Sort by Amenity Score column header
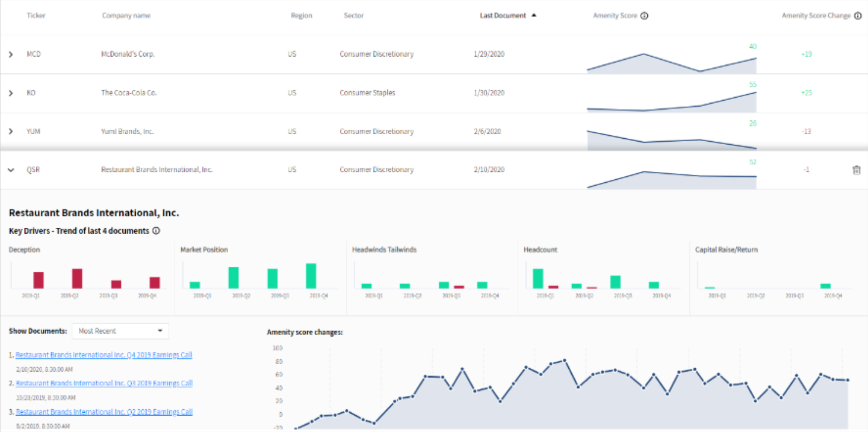Viewport: 868px width, 432px height. point(615,16)
